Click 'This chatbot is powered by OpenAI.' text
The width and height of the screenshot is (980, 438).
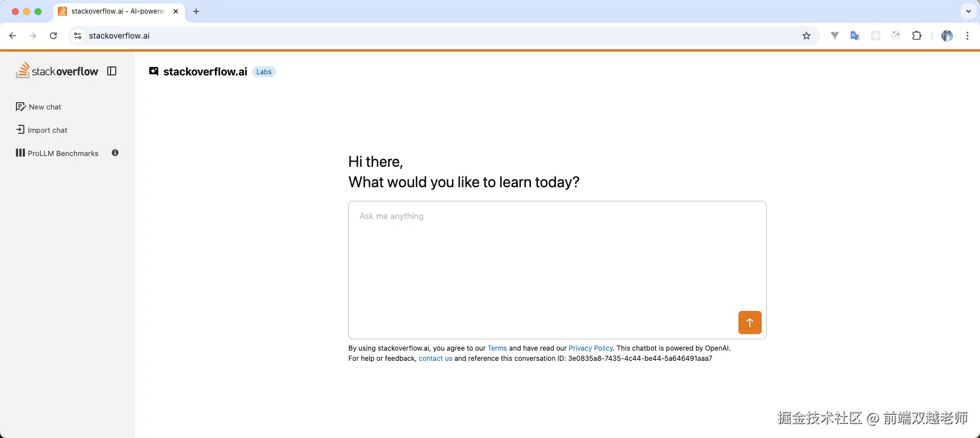[x=674, y=348]
